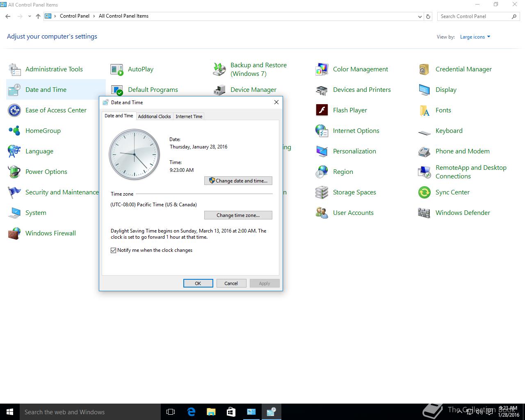Confirm with the OK button
Screen dimensions: 525x420
coord(198,283)
